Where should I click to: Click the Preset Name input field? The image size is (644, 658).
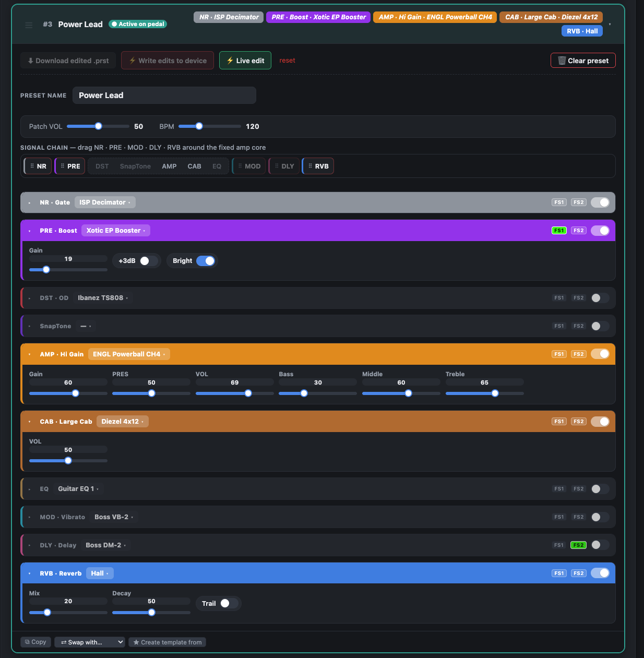[164, 95]
